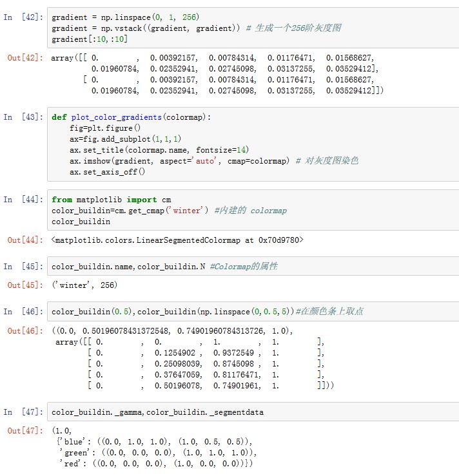Click the comment '#内建的 colormap'

(x=251, y=211)
